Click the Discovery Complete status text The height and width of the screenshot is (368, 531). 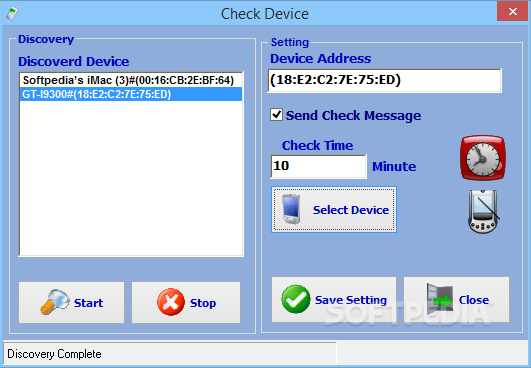54,354
